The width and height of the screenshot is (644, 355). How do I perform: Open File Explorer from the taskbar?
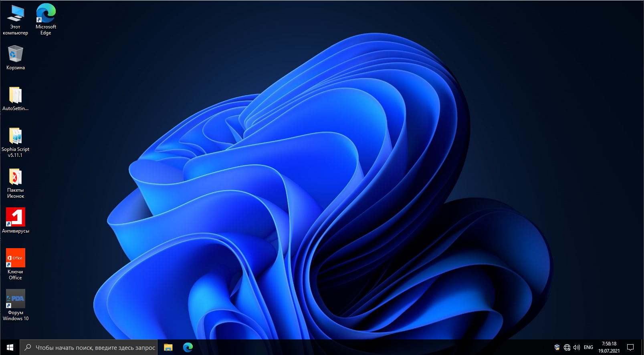pos(168,347)
